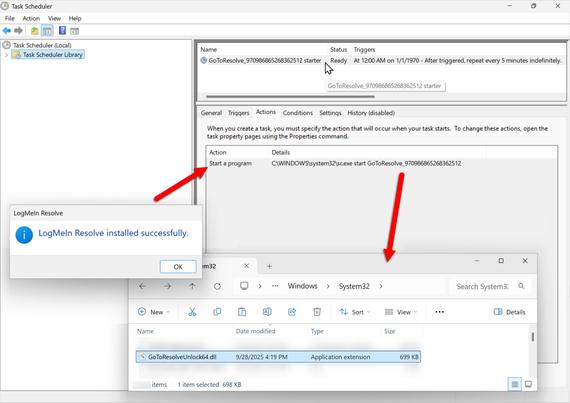Open the View dropdown in File Explorer

[401, 312]
